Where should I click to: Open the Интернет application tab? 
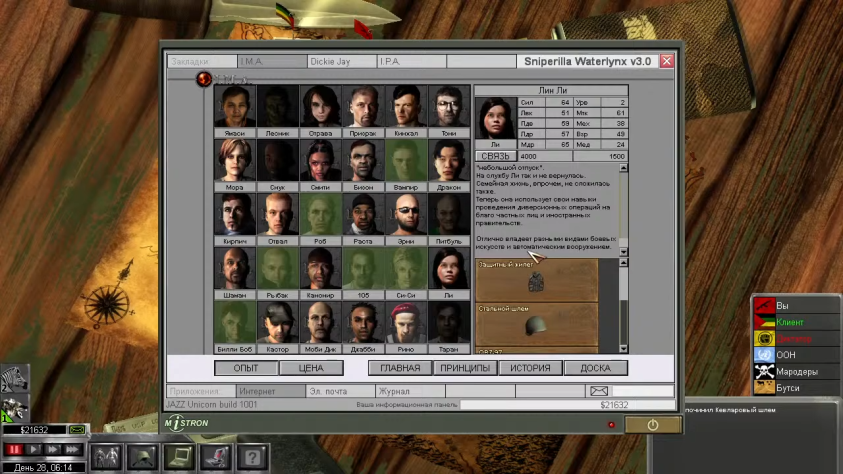[x=271, y=391]
